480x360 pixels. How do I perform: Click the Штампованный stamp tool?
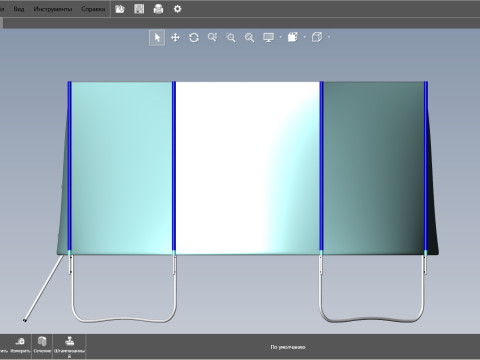69,347
